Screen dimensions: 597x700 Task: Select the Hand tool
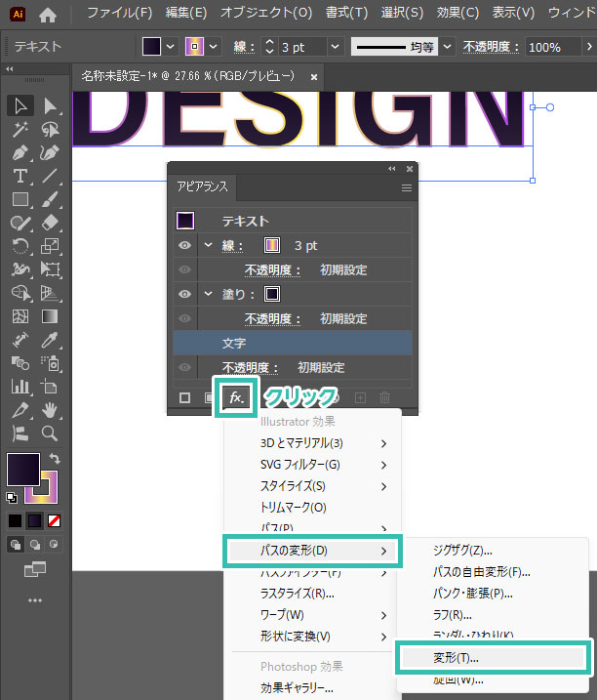(49, 410)
